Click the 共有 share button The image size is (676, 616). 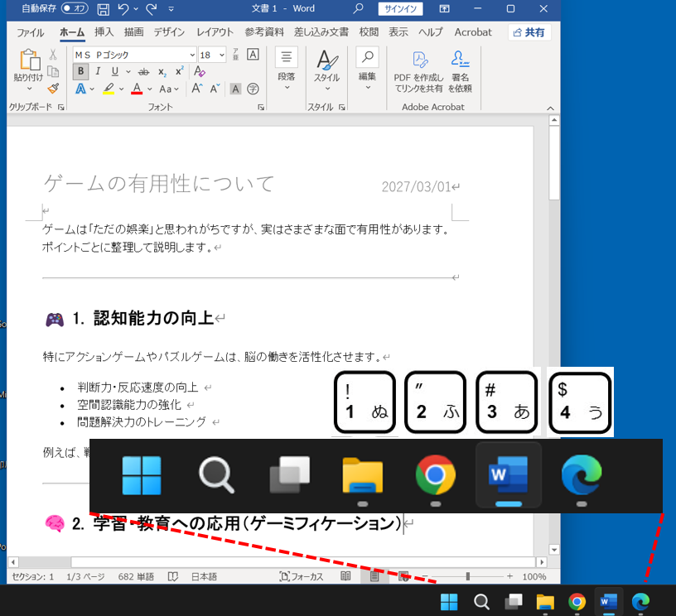(529, 32)
